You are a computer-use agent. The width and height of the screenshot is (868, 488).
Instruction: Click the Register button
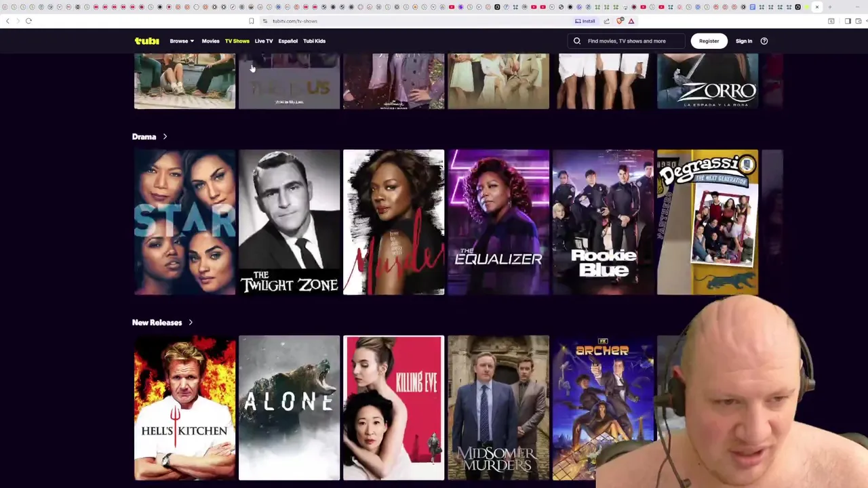(709, 41)
